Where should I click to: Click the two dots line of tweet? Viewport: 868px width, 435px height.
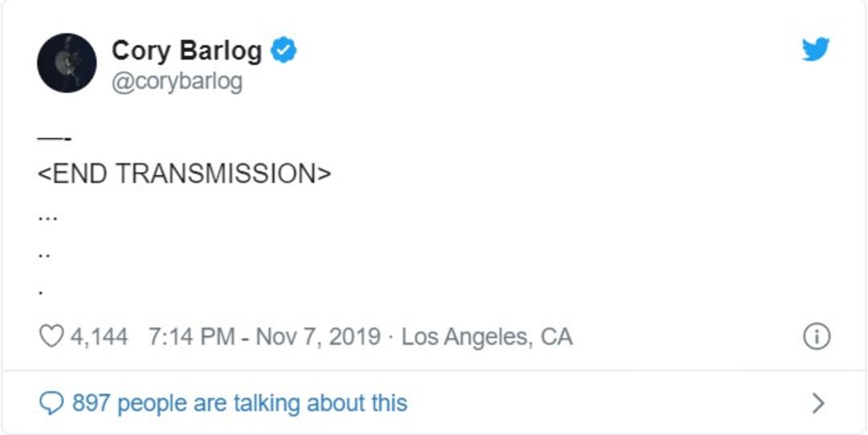pos(44,256)
